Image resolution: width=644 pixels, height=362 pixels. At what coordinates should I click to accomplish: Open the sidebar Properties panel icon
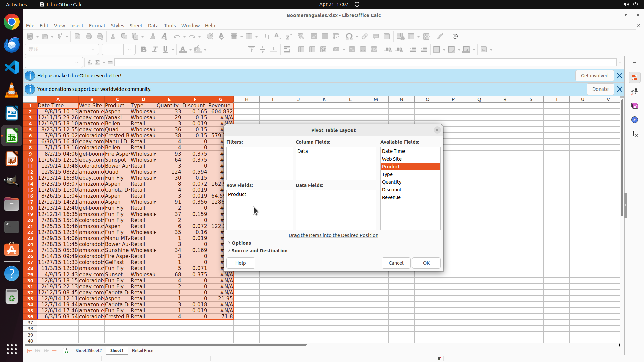pos(634,77)
